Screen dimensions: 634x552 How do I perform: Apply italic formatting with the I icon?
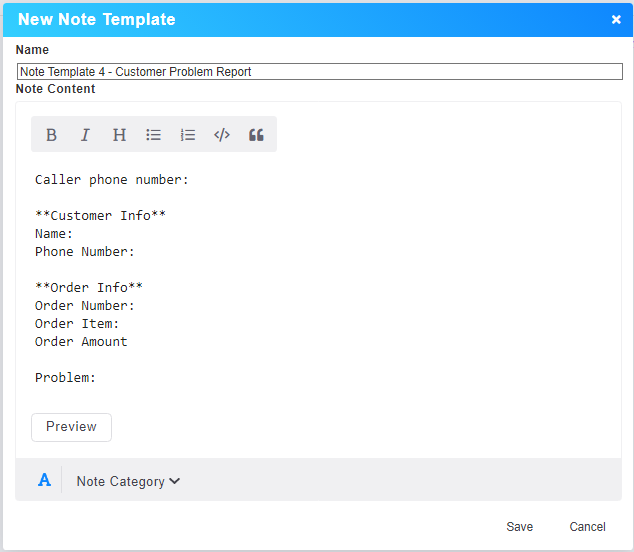[x=85, y=135]
